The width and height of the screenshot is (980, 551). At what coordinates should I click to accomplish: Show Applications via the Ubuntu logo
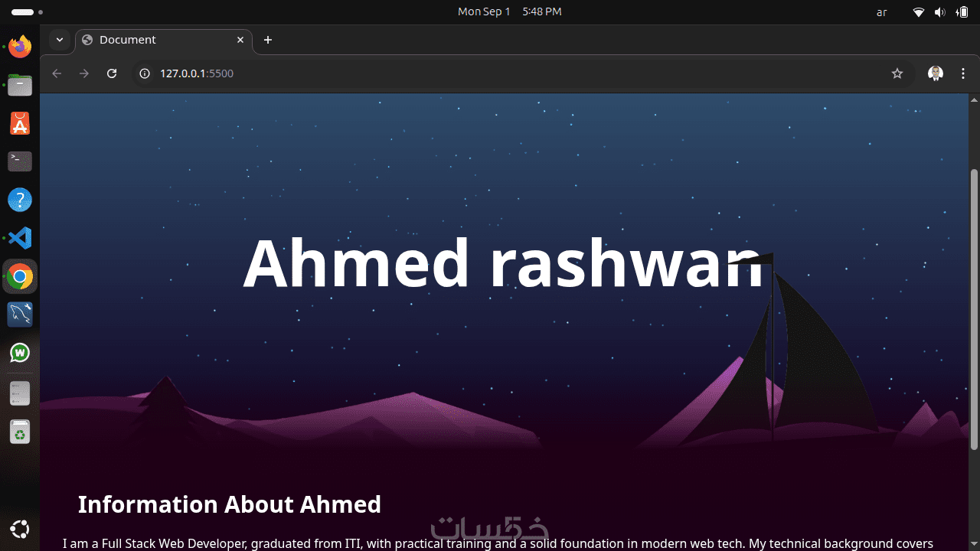[x=20, y=529]
